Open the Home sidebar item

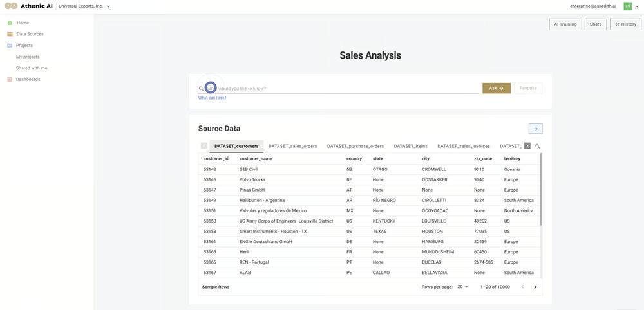coord(22,23)
